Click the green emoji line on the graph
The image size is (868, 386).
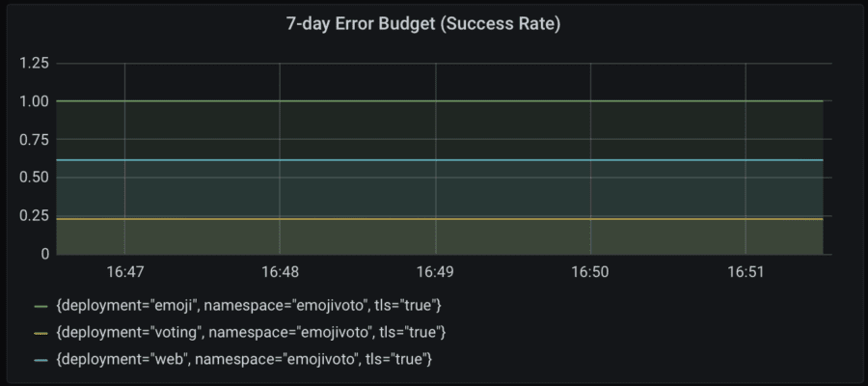click(x=440, y=100)
